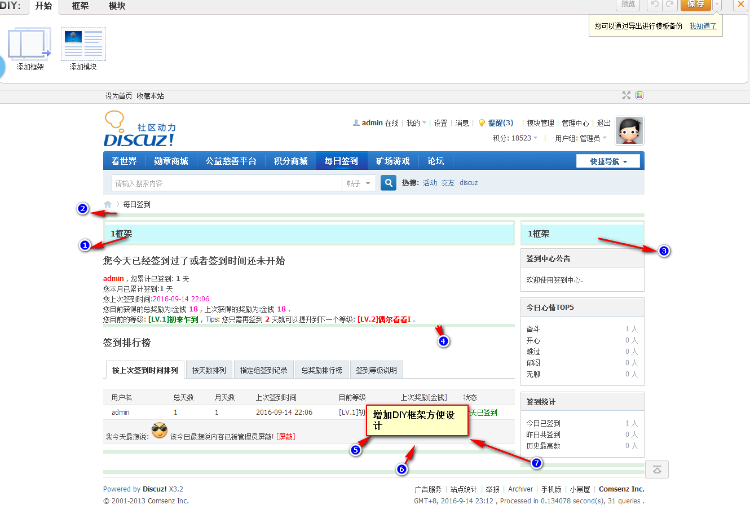Screen dimensions: 750x531
Task: Click the blue magnifier search button
Action: pos(388,183)
